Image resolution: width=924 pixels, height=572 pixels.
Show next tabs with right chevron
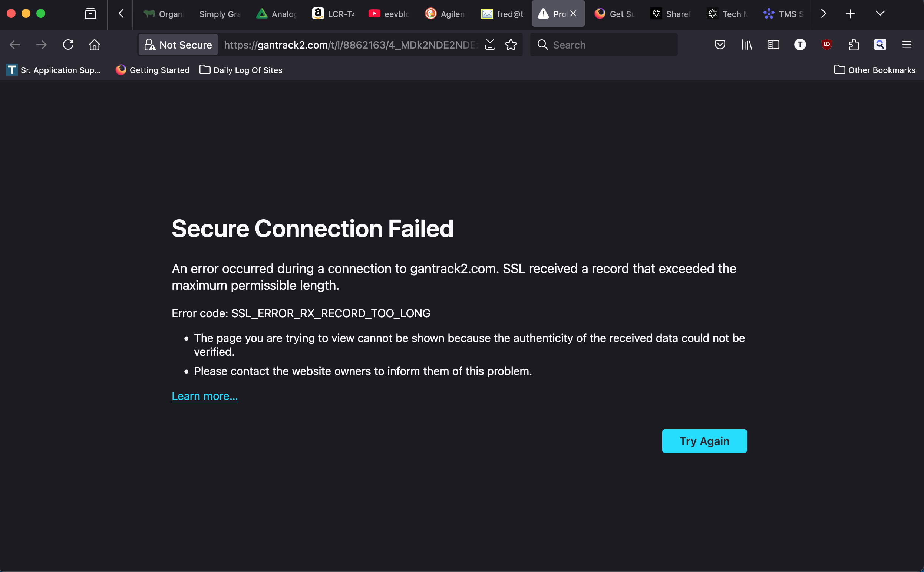tap(823, 14)
